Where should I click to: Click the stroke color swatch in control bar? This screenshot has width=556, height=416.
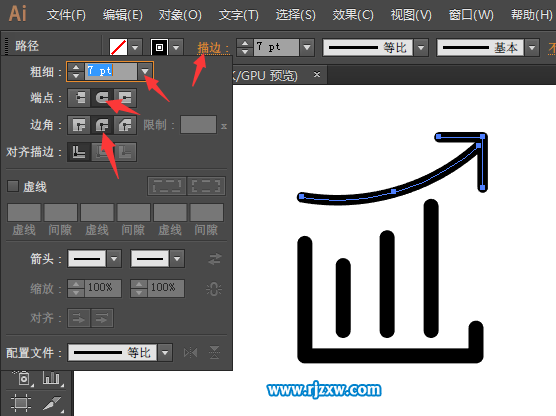pos(159,47)
